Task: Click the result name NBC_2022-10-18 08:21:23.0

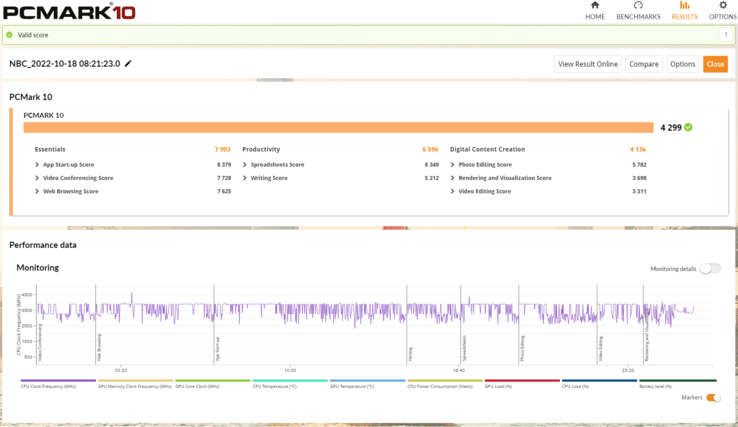Action: (x=64, y=64)
